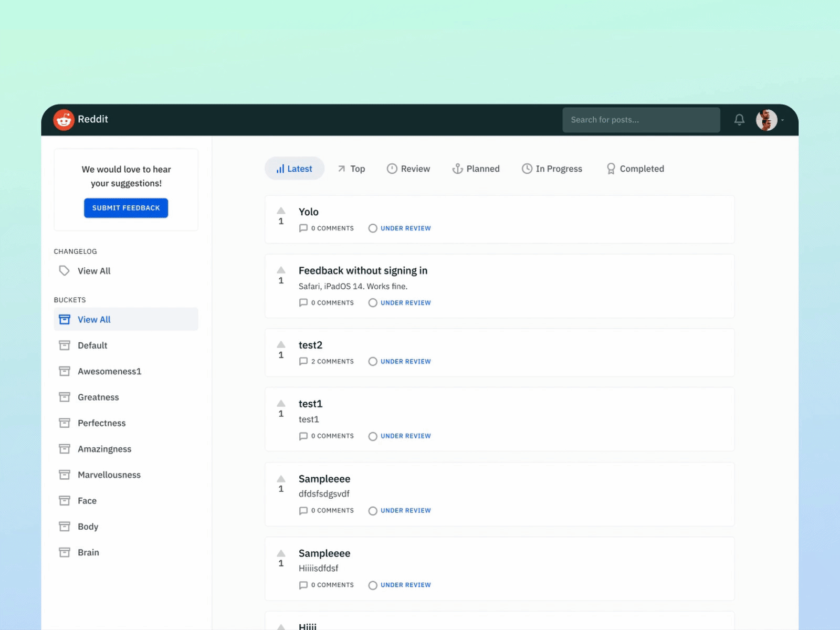Click the Marvellousness bucket archive icon

point(64,475)
